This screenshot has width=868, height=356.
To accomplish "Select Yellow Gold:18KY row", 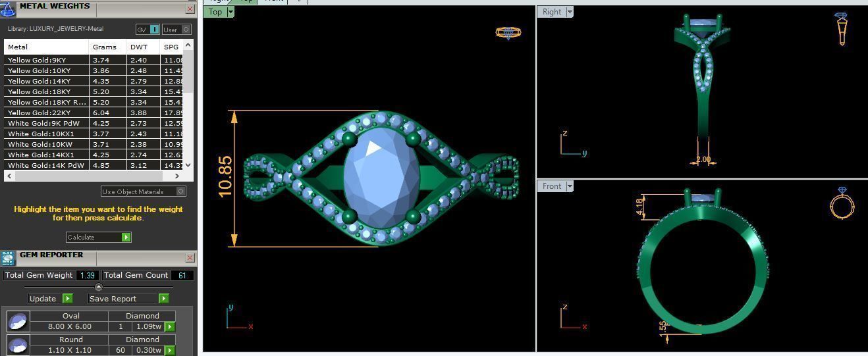I will pyautogui.click(x=94, y=91).
